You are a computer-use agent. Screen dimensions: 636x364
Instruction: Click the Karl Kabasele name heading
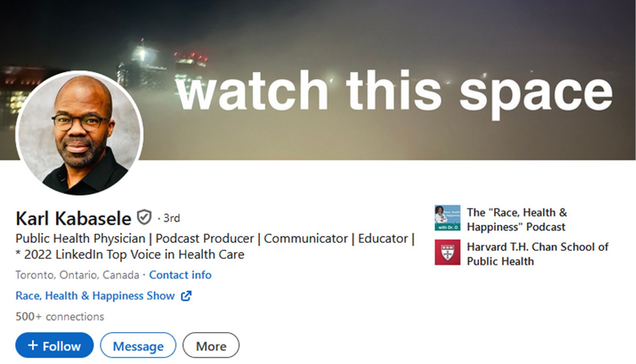pos(73,218)
